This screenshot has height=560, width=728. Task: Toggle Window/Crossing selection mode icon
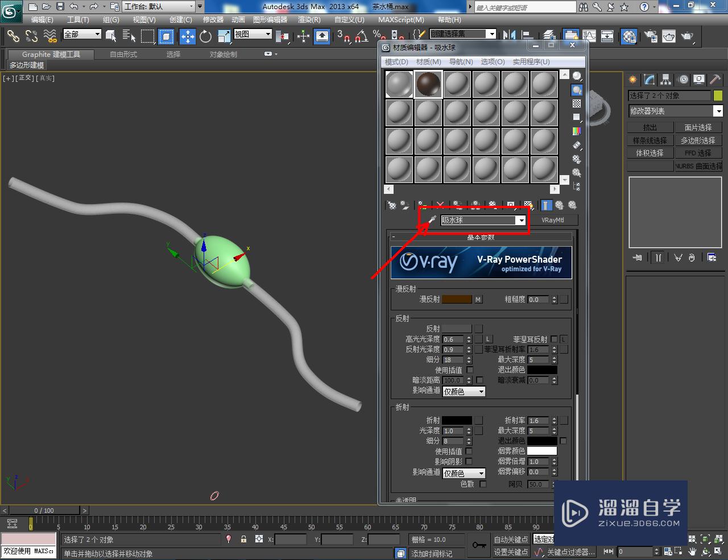point(166,36)
